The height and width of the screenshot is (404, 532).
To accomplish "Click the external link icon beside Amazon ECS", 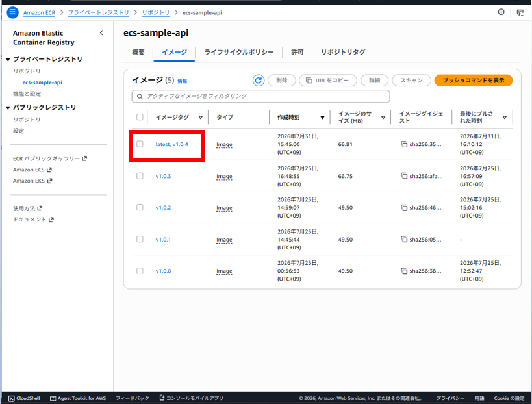I will [x=49, y=170].
